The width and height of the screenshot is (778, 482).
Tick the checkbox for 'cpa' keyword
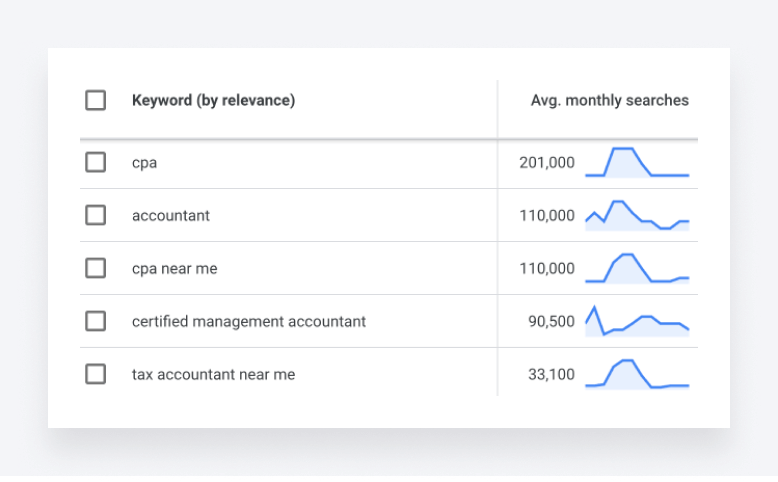tap(96, 162)
